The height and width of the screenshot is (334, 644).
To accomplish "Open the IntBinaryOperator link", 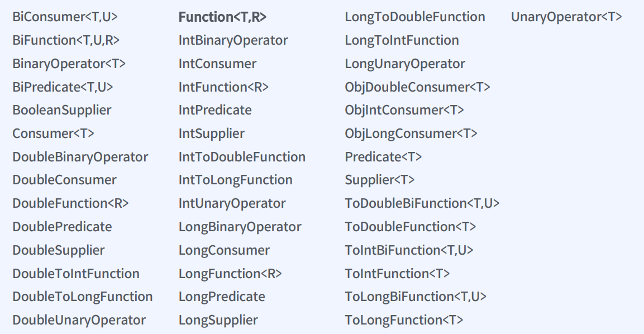I will [233, 40].
